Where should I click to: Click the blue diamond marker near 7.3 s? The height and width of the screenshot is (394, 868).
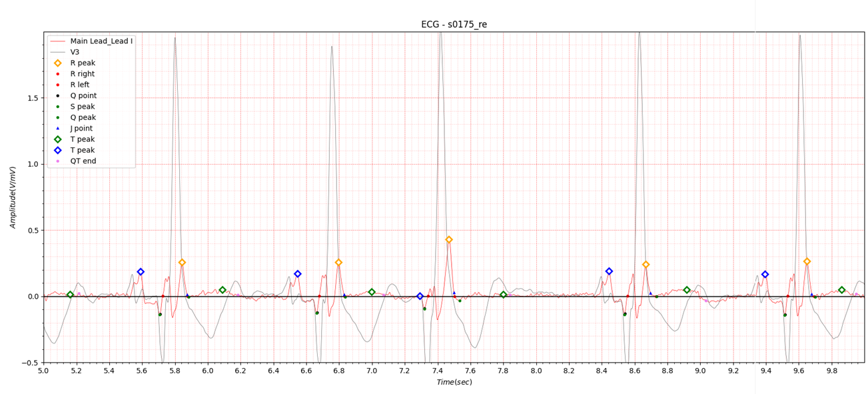(420, 297)
